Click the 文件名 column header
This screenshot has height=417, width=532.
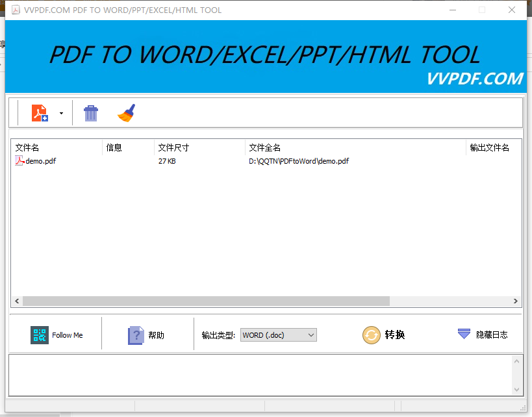(57, 147)
